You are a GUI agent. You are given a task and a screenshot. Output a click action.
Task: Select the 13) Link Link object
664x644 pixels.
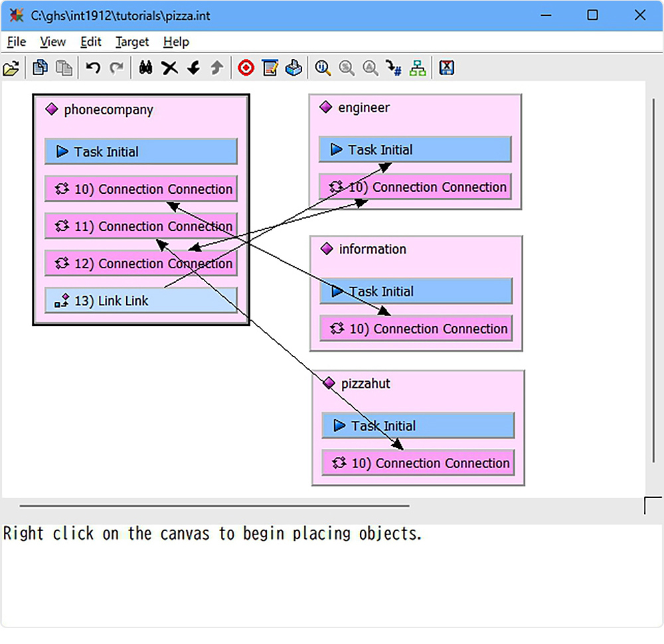pos(141,301)
